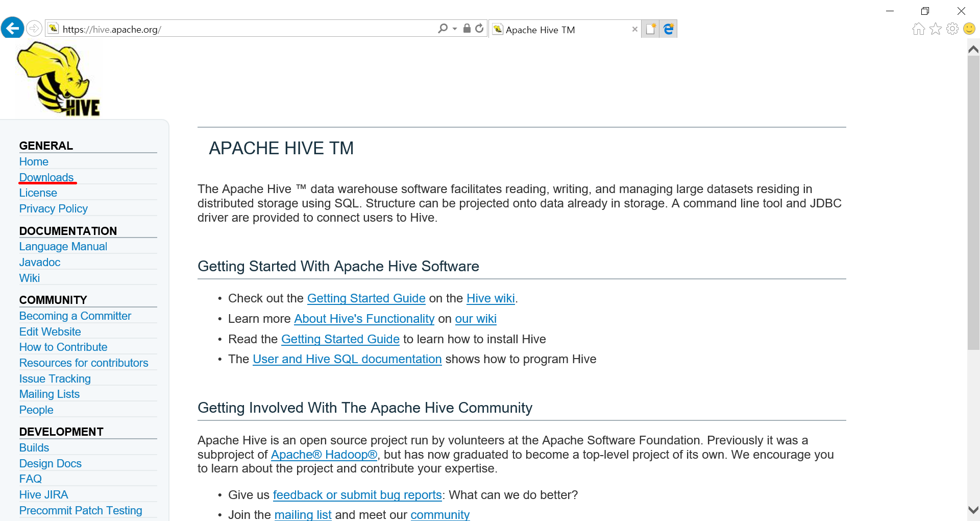Click the browser Forward arrow button
Screen dimensions: 980x521
[34, 29]
